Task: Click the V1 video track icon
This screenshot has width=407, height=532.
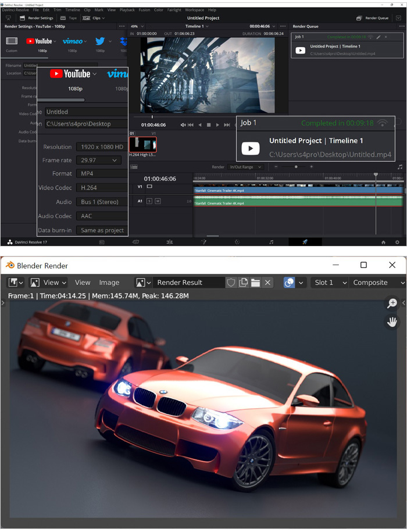Action: (x=149, y=186)
